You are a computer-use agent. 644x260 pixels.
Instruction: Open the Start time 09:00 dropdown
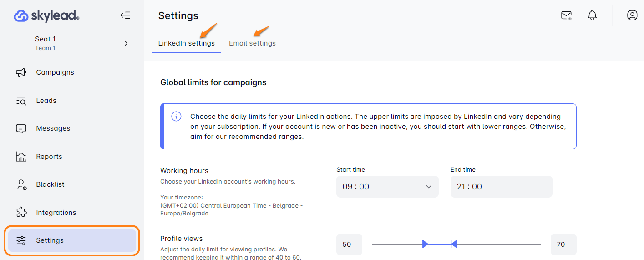point(387,187)
